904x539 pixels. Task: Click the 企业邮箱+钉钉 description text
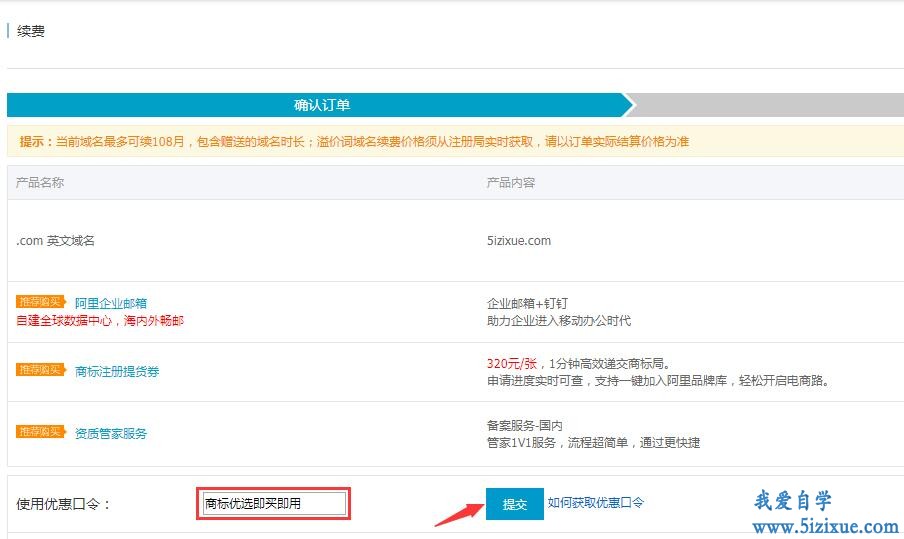point(528,303)
